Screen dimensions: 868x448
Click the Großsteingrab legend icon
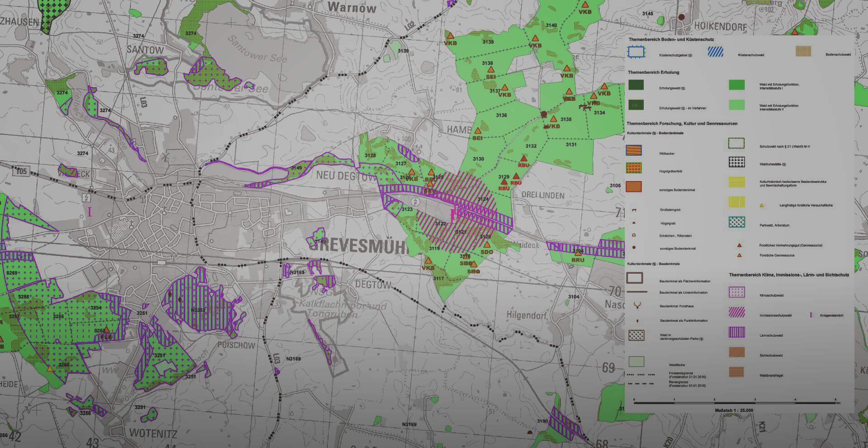[634, 210]
